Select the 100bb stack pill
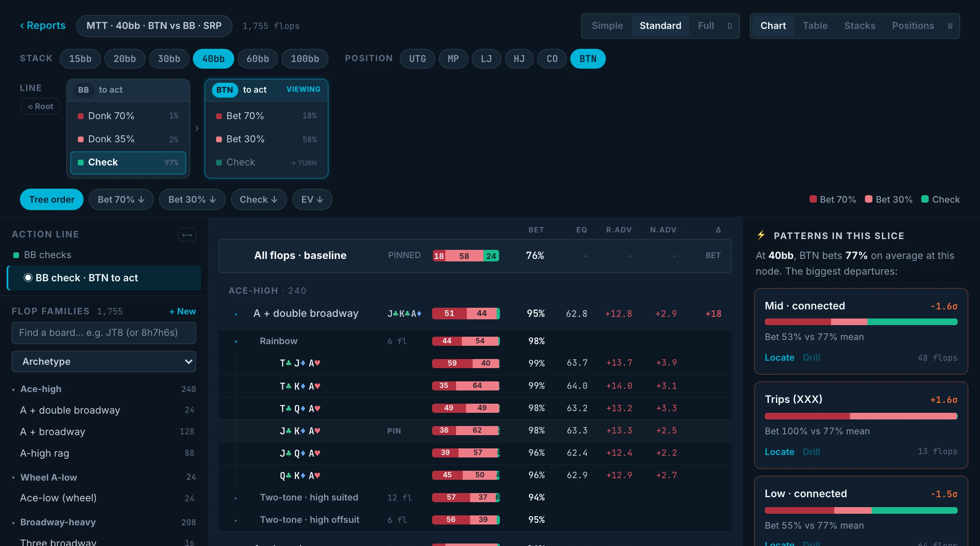The image size is (980, 546). click(x=305, y=59)
